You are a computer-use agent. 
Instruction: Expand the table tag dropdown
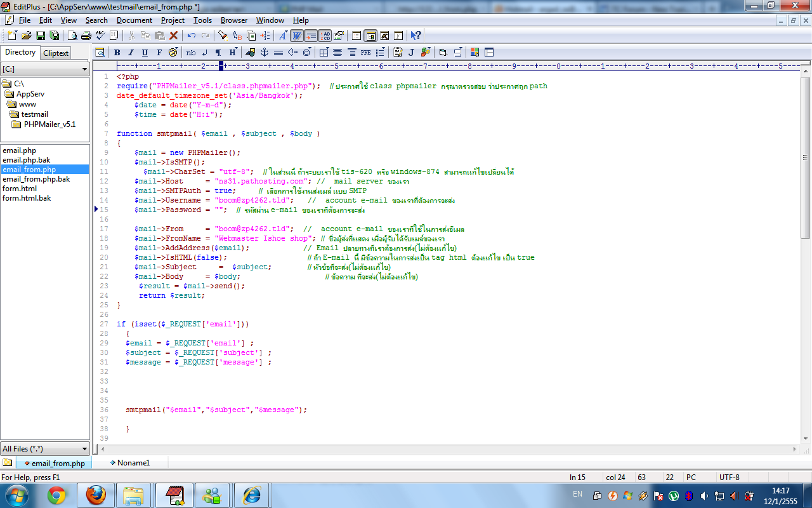(324, 52)
